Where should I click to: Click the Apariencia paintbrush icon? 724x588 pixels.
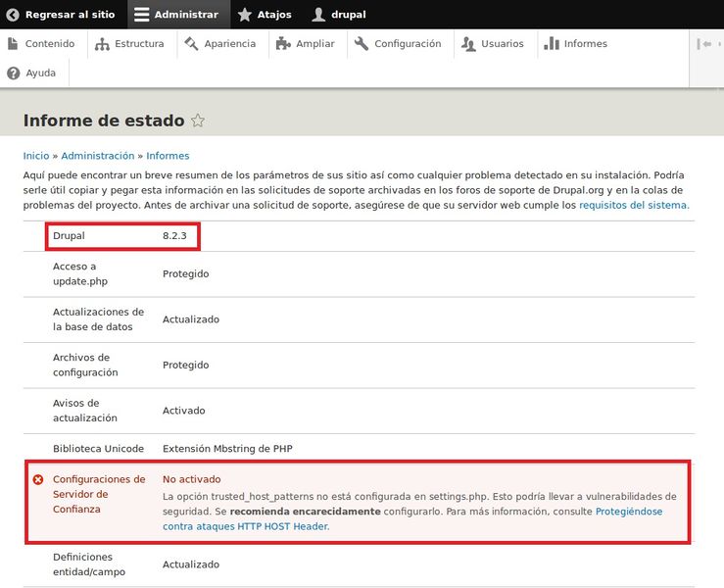pos(191,44)
